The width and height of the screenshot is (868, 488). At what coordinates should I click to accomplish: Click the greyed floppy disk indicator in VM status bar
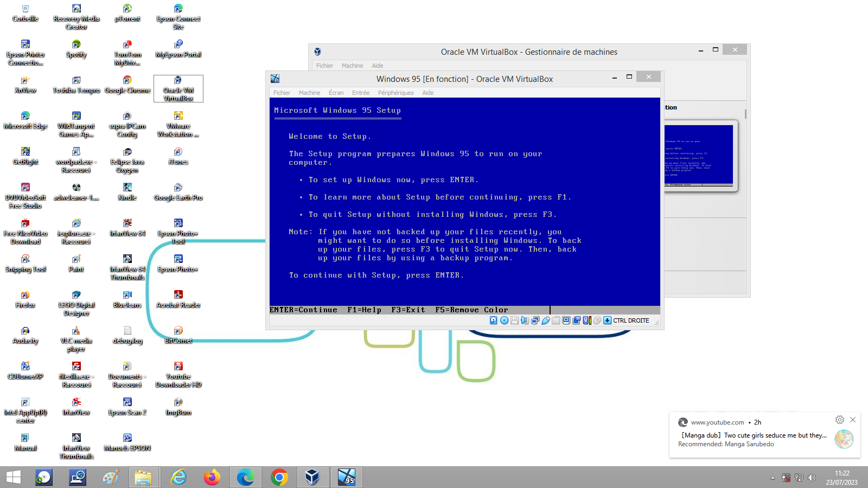tap(514, 320)
